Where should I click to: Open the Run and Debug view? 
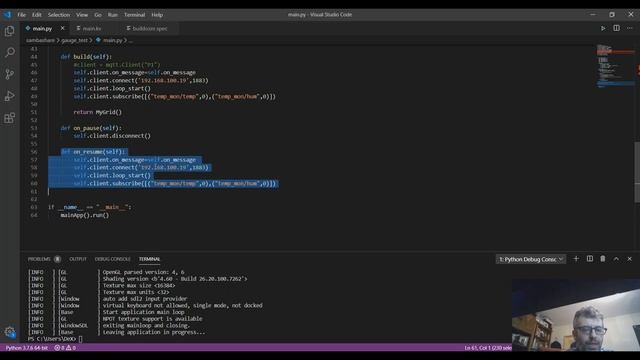pyautogui.click(x=9, y=96)
